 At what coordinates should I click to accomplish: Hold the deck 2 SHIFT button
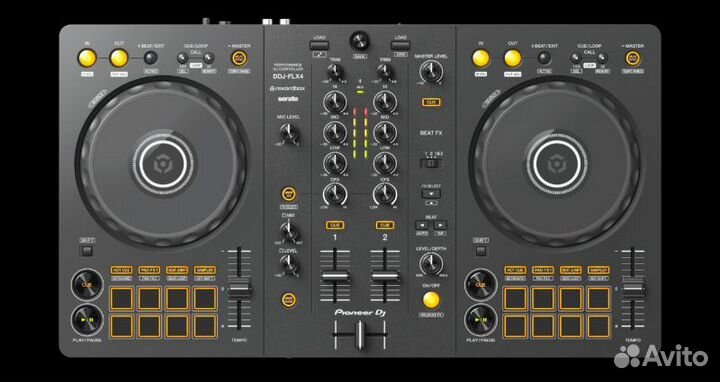point(480,251)
